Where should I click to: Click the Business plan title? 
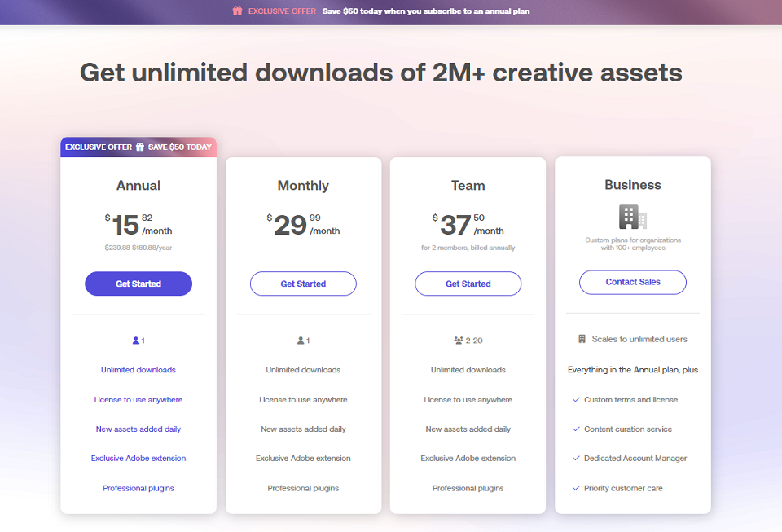click(x=633, y=185)
